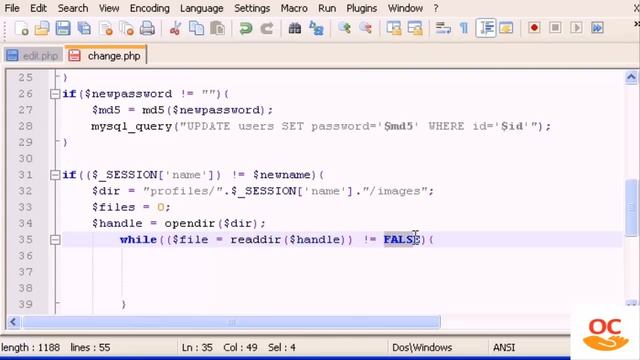The height and width of the screenshot is (360, 640).
Task: Print the document with printer icon
Action: [147, 28]
